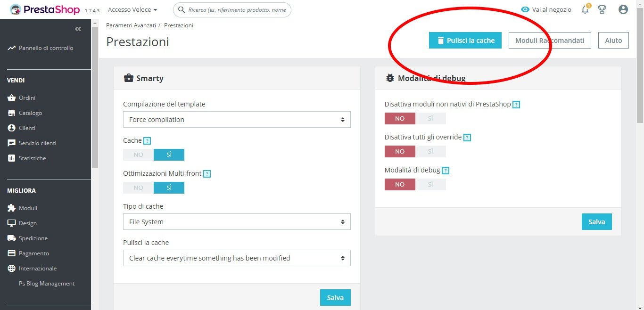Click help icon beside Disattiva tutti gli override
The width and height of the screenshot is (644, 310).
tap(467, 138)
